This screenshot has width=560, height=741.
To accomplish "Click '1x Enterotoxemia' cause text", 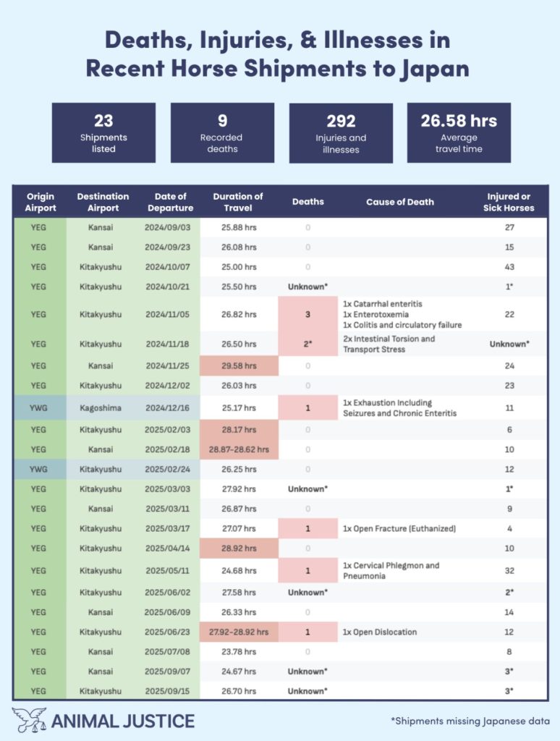I will pyautogui.click(x=376, y=314).
